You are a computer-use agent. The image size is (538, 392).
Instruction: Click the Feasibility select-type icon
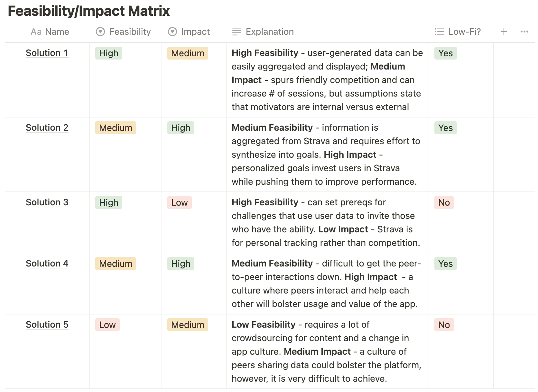tap(100, 32)
